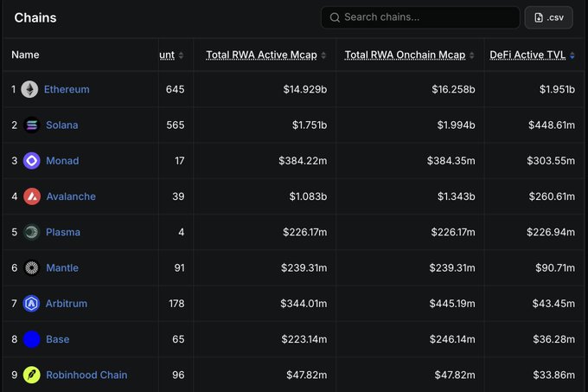Click the Solana chain logo icon
Viewport: 588px width, 392px height.
[x=32, y=125]
